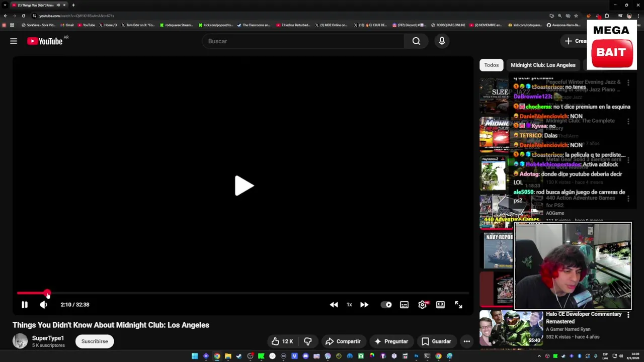Screen dimensions: 644x362
Task: Go to the YouTube home logo
Action: pos(45,41)
